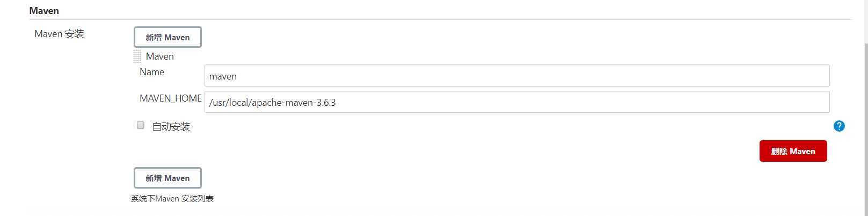868x216 pixels.
Task: Focus the MAVEN_HOME path input field
Action: [x=517, y=102]
